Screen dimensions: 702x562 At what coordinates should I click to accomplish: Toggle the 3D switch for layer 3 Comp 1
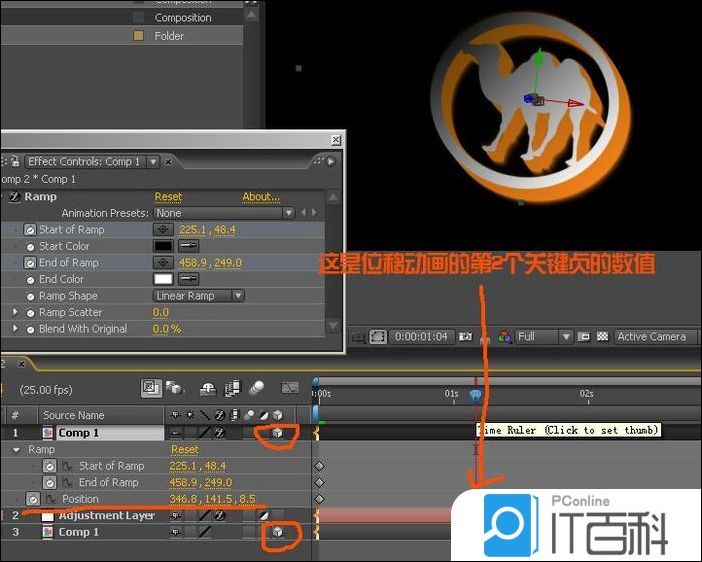click(278, 532)
